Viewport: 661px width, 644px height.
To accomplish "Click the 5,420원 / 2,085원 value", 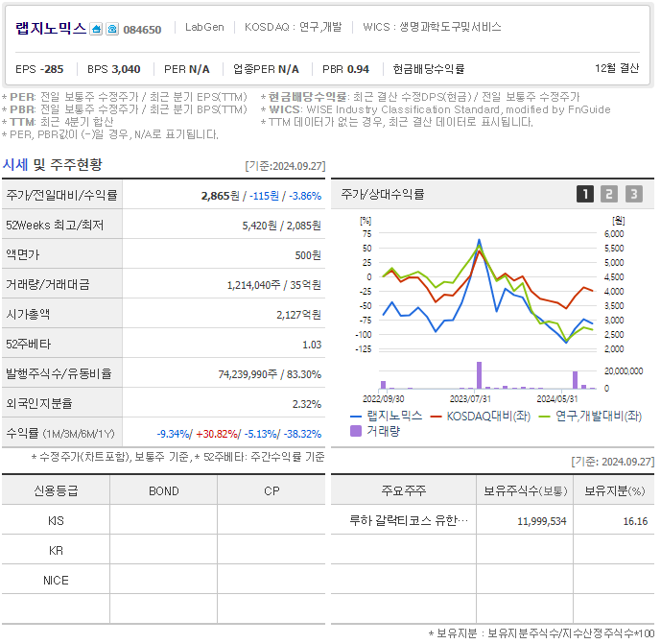I will [282, 227].
